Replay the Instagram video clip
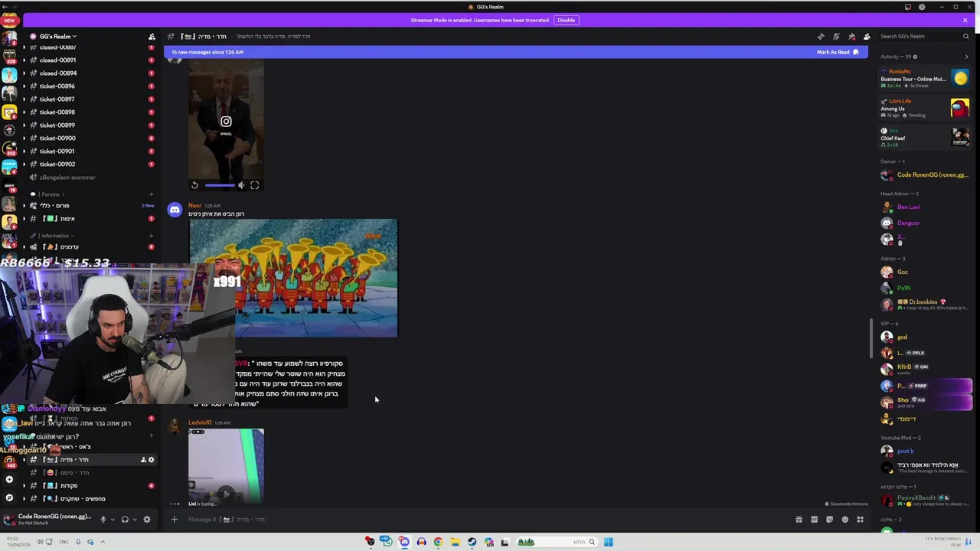 194,185
